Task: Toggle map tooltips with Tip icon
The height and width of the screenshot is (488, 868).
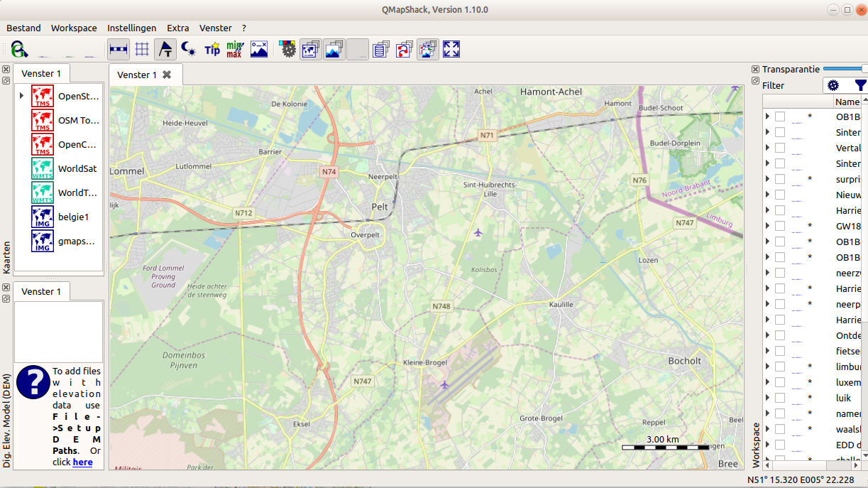Action: pyautogui.click(x=212, y=49)
